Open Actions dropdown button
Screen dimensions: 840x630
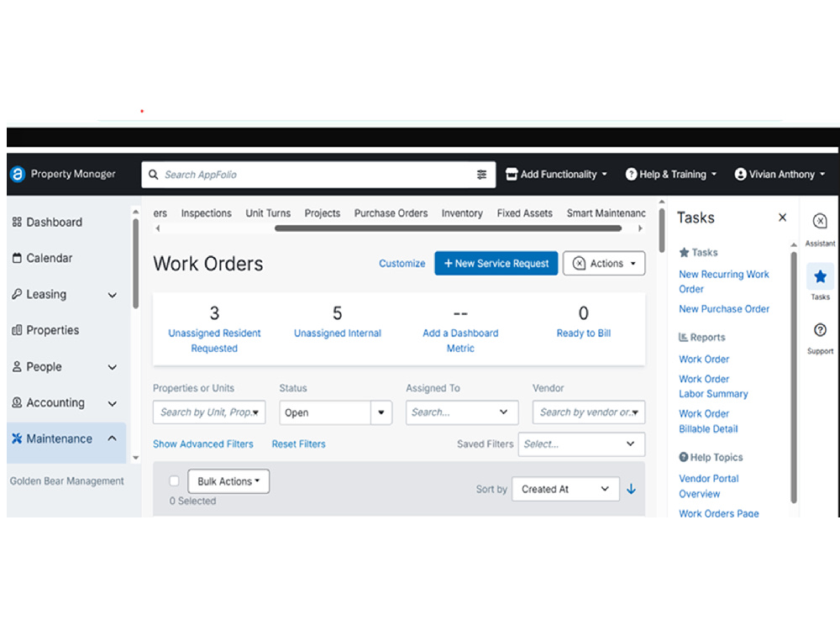pos(604,264)
